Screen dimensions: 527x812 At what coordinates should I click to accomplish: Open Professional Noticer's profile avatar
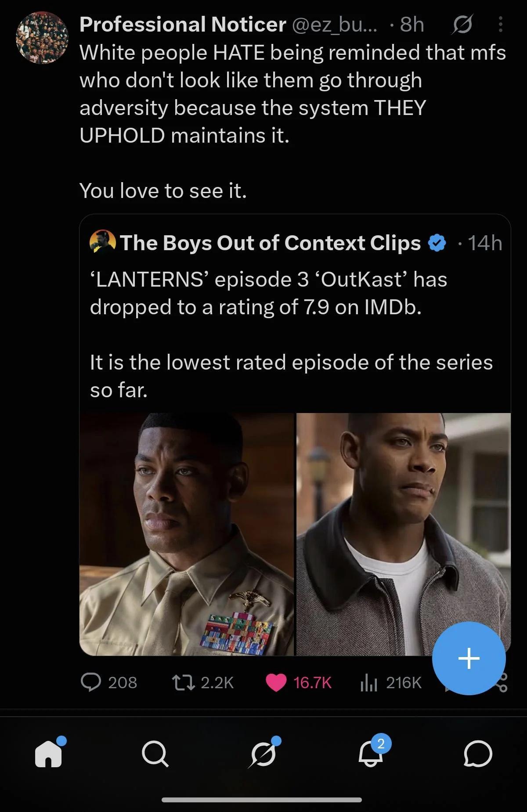click(x=43, y=38)
